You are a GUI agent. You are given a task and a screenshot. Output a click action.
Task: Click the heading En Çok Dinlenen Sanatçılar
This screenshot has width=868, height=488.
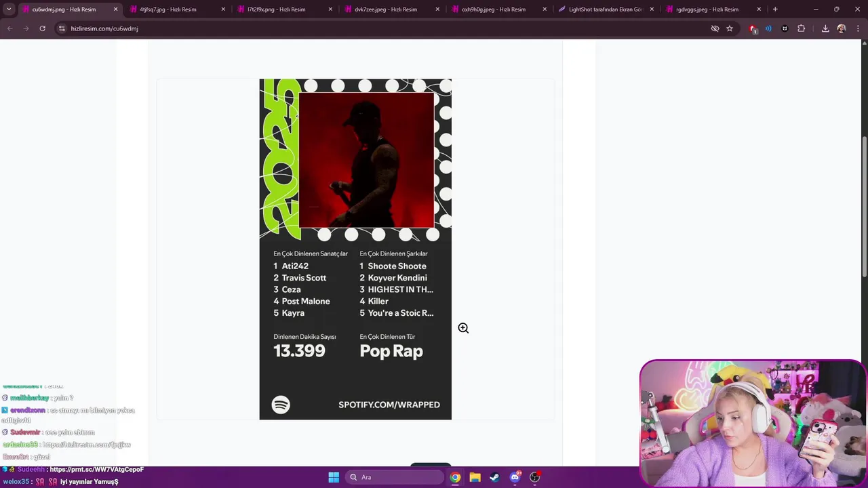coord(311,253)
